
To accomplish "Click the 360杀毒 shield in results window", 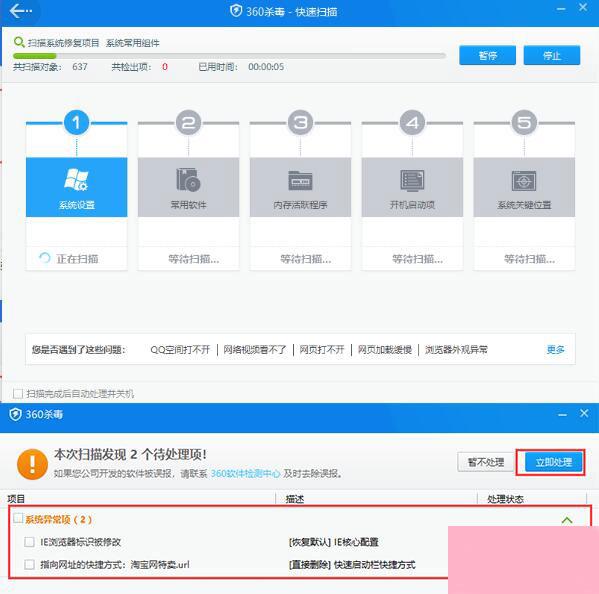I will (15, 414).
